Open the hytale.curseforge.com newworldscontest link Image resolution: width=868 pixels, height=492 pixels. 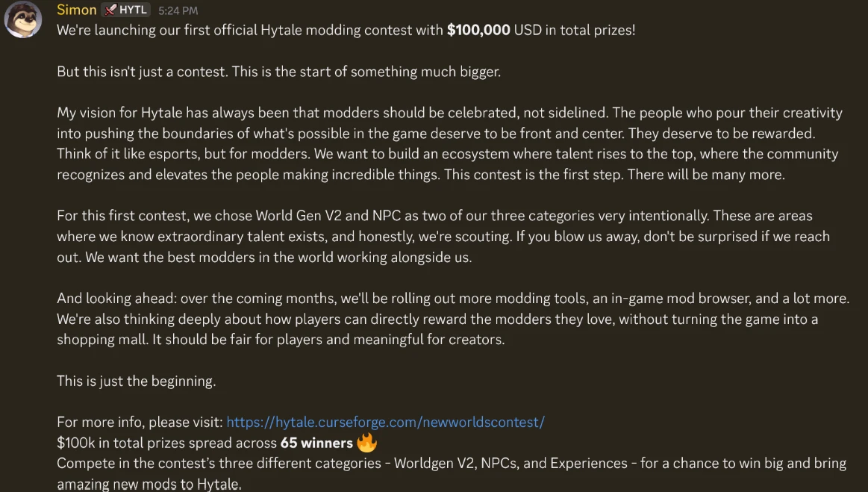pyautogui.click(x=385, y=422)
